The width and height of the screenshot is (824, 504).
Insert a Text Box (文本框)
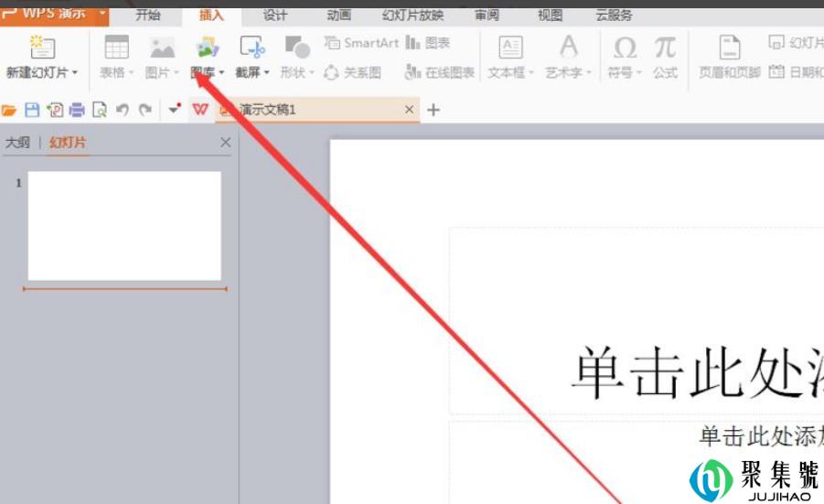click(509, 48)
